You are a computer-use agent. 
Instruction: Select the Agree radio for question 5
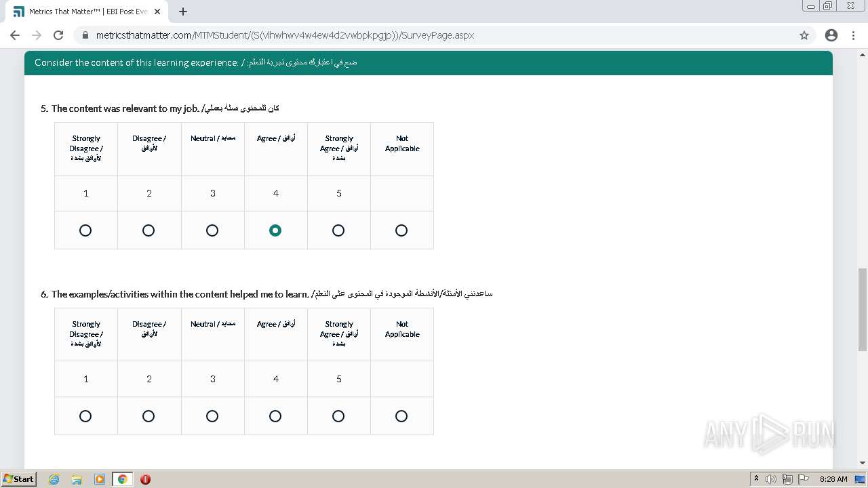[x=275, y=230]
